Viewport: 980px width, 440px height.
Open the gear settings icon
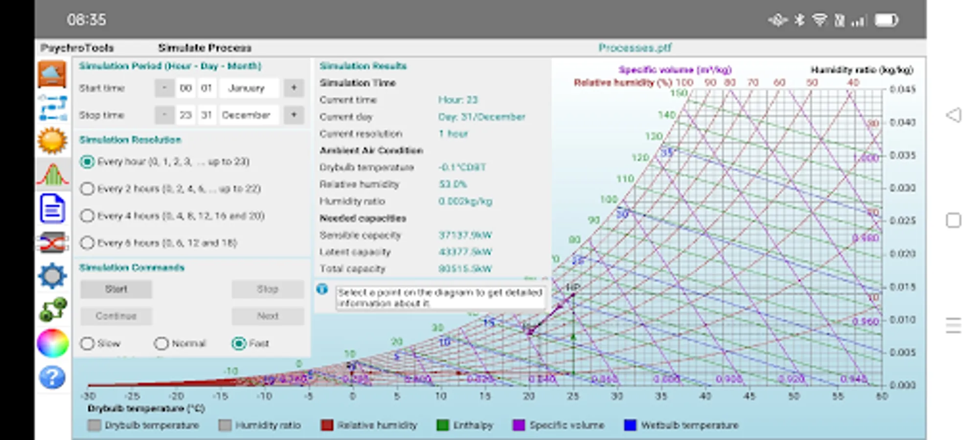click(x=52, y=276)
